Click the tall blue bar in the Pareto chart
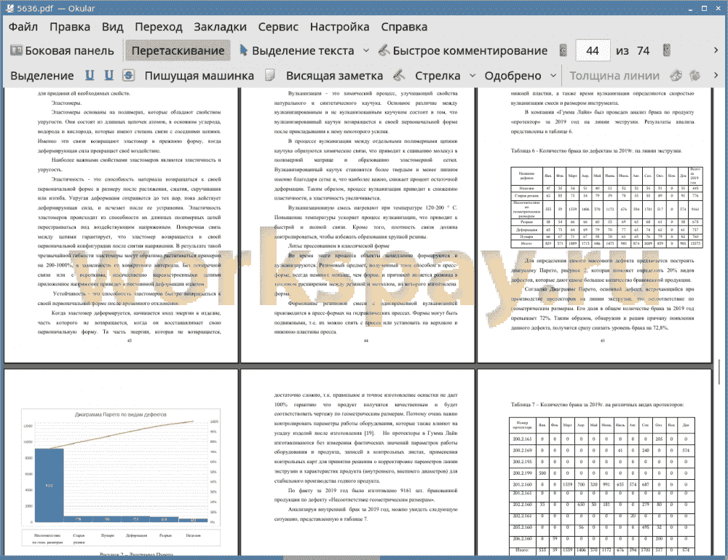 coord(50,485)
